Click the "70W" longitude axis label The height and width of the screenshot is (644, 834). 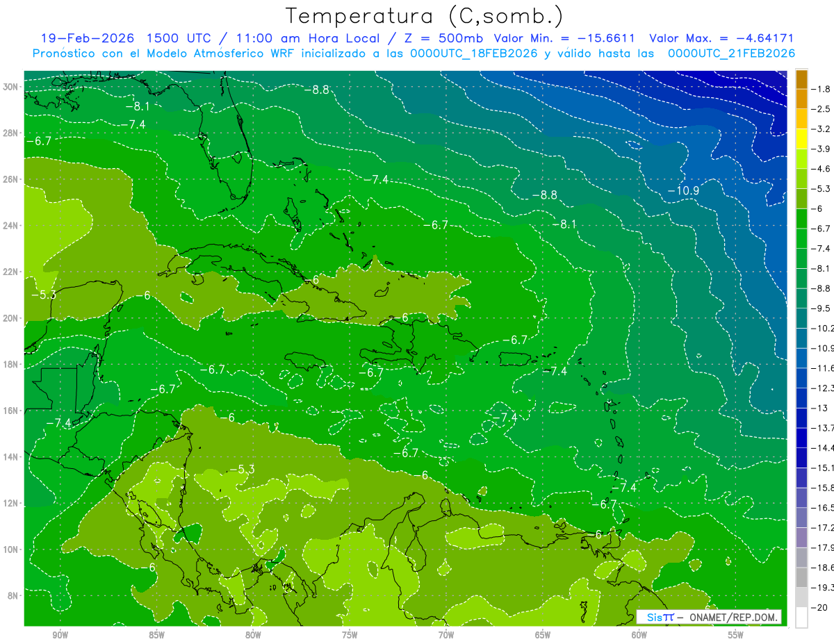pos(446,635)
